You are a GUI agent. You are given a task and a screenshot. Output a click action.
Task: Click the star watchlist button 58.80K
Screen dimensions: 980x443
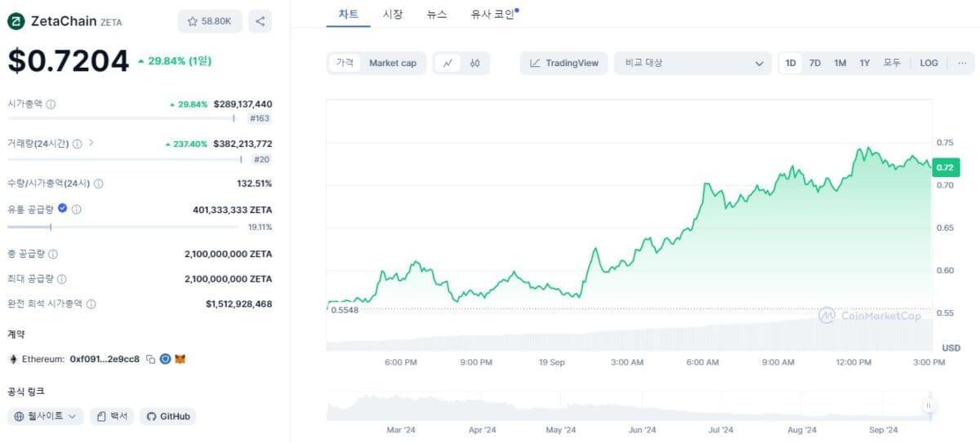(x=210, y=21)
